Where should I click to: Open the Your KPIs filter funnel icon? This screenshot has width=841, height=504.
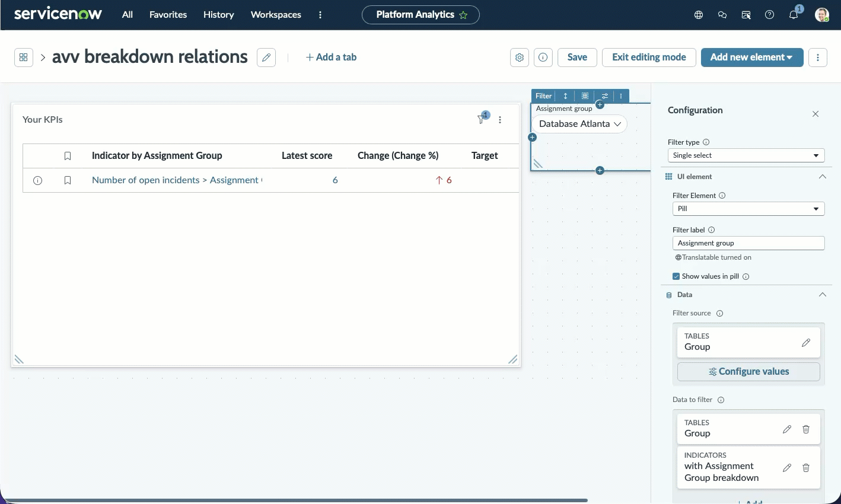pyautogui.click(x=481, y=120)
